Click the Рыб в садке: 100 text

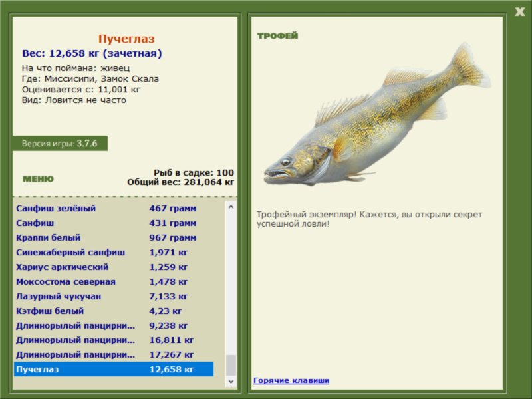pos(194,172)
